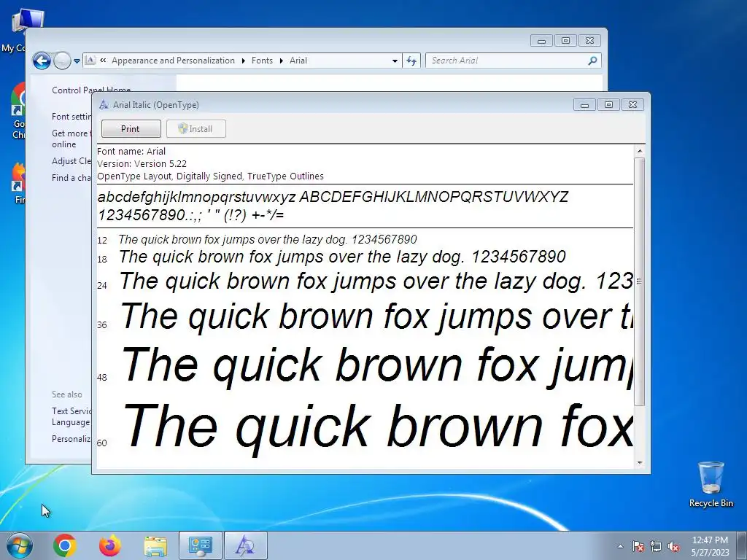Open Windows Explorer from taskbar
747x560 pixels.
(x=155, y=545)
